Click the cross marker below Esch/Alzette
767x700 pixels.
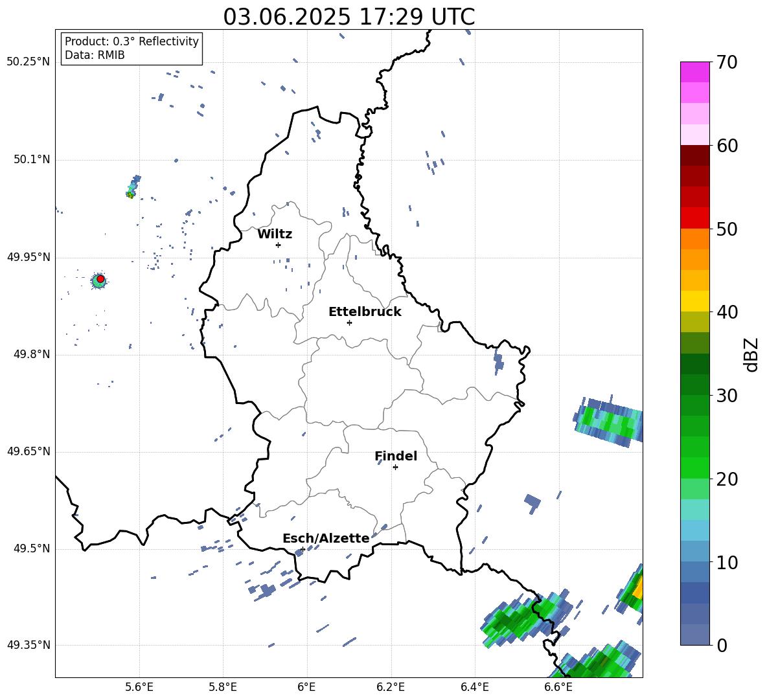coord(303,549)
